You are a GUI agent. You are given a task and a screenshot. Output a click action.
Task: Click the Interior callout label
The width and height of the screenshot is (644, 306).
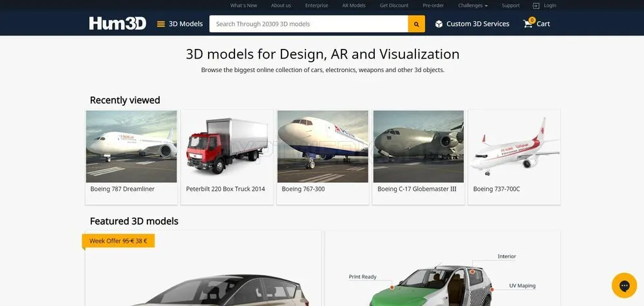pyautogui.click(x=507, y=256)
